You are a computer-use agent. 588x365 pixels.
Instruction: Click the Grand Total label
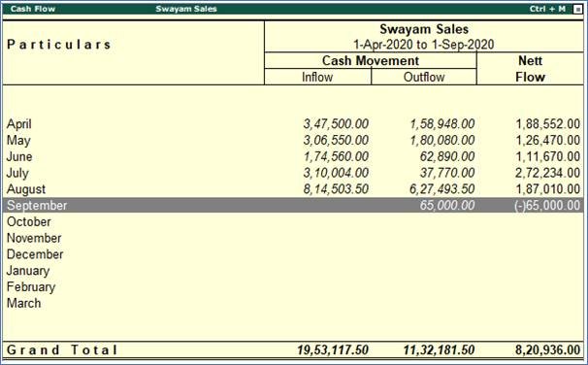pos(62,350)
